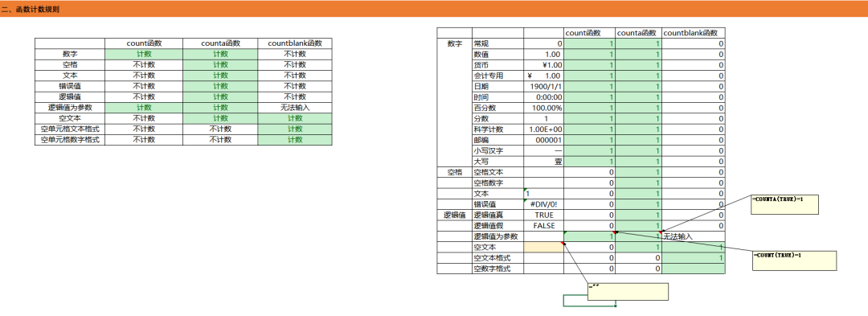Select the cell containing FALSE
The image size is (868, 316).
click(x=543, y=226)
